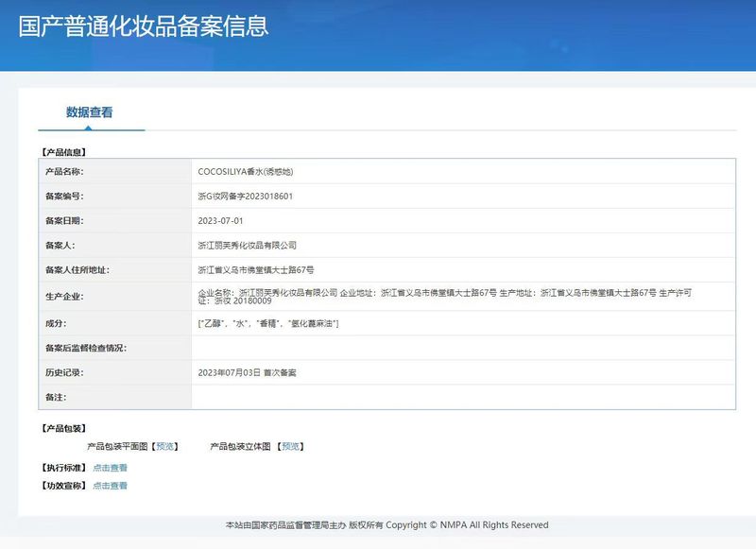The height and width of the screenshot is (549, 756).
Task: Click the 【执行标准】 label
Action: click(63, 468)
